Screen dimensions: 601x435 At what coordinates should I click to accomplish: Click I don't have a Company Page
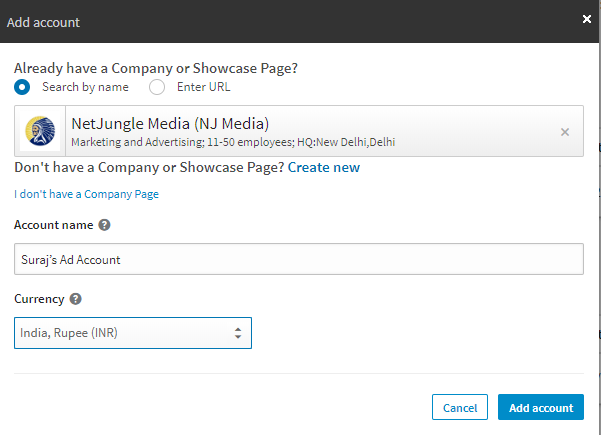pyautogui.click(x=86, y=194)
